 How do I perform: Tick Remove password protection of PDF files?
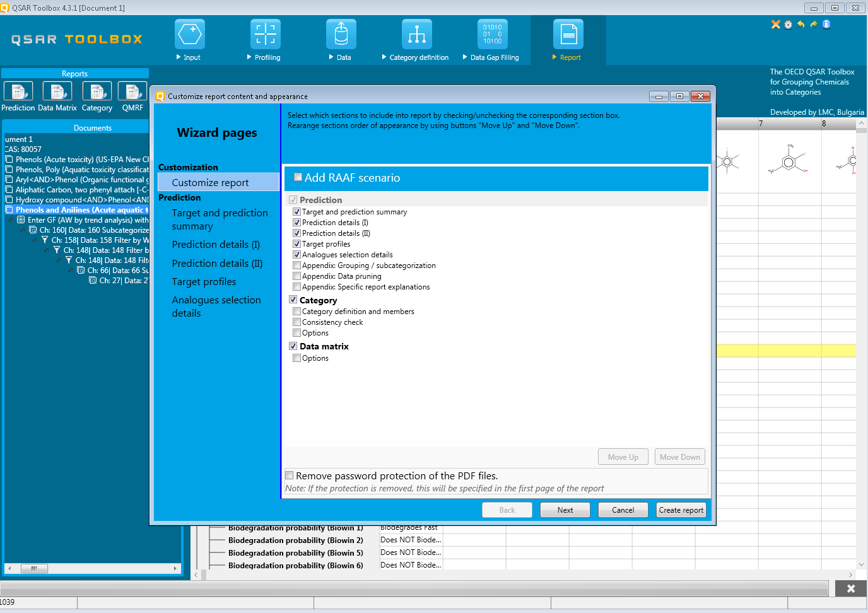point(290,476)
